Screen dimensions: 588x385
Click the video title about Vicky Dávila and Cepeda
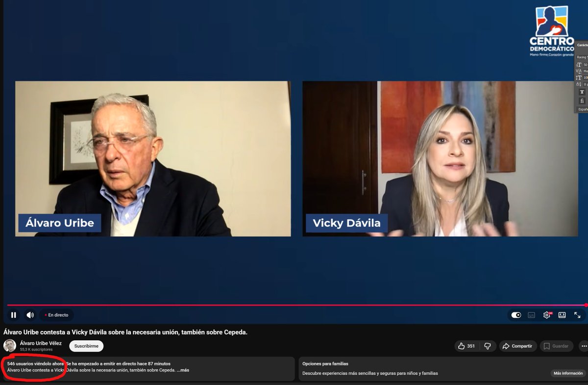pyautogui.click(x=125, y=332)
